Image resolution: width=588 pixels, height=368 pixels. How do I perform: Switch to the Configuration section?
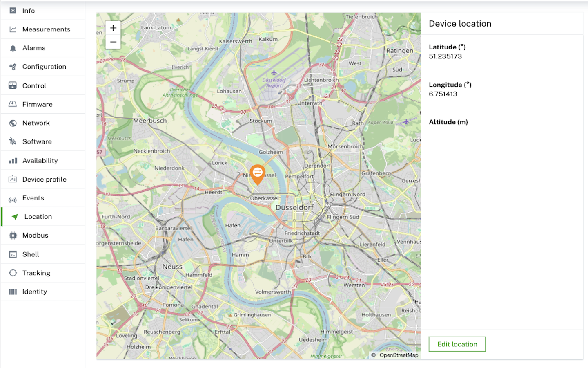click(44, 67)
